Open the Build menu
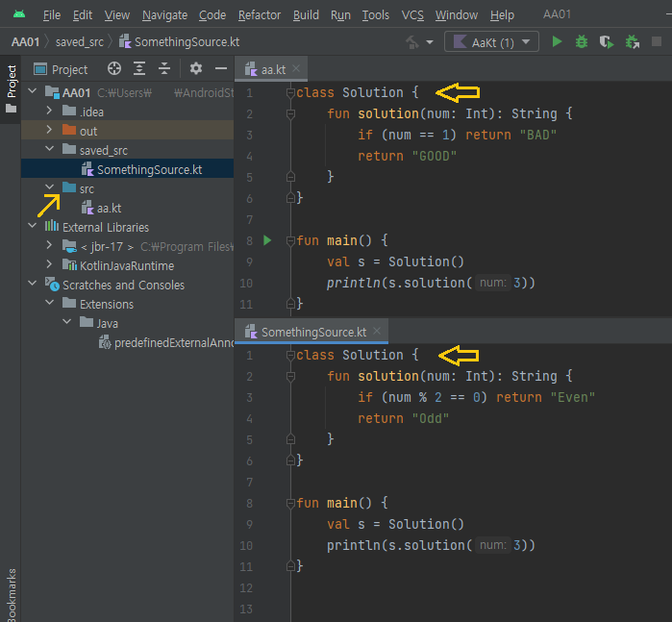Image resolution: width=672 pixels, height=622 pixels. (306, 15)
